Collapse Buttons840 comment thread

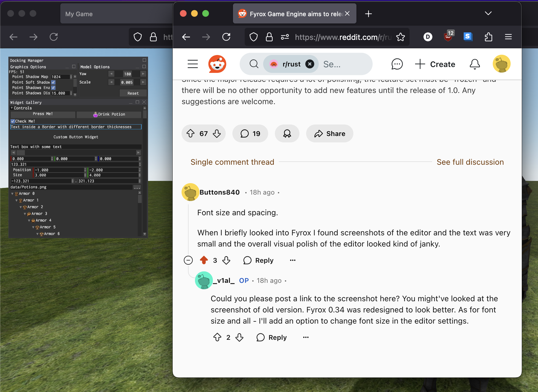188,260
